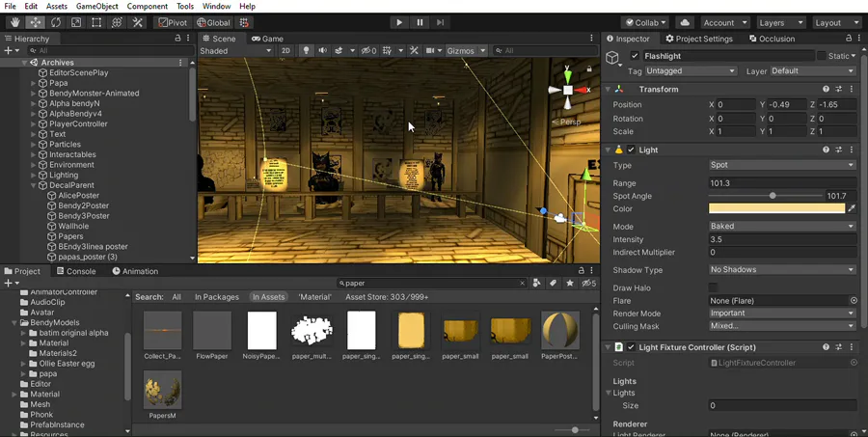Enable Draw Halo checkbox
This screenshot has width=868, height=437.
(713, 287)
